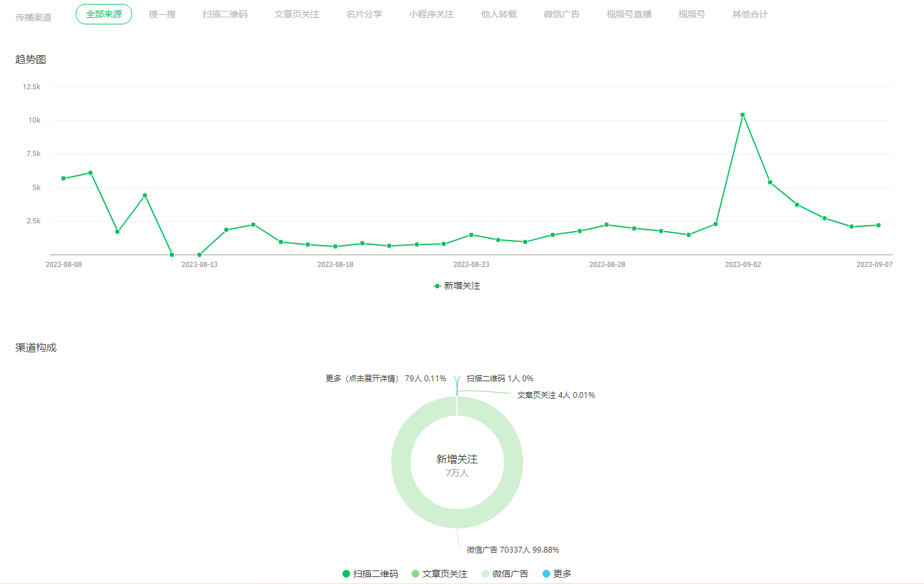This screenshot has width=924, height=584.
Task: Open the 名片分享 channel tab
Action: pyautogui.click(x=364, y=14)
